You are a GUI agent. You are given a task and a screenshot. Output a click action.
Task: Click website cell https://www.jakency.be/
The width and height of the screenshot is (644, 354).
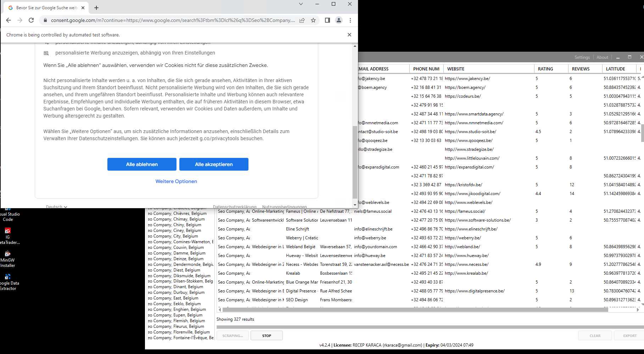point(467,79)
